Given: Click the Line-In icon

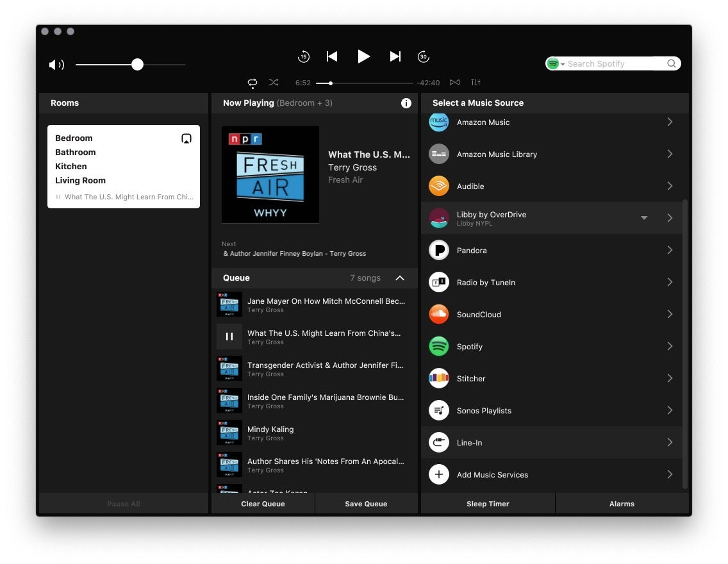Looking at the screenshot, I should coord(439,442).
